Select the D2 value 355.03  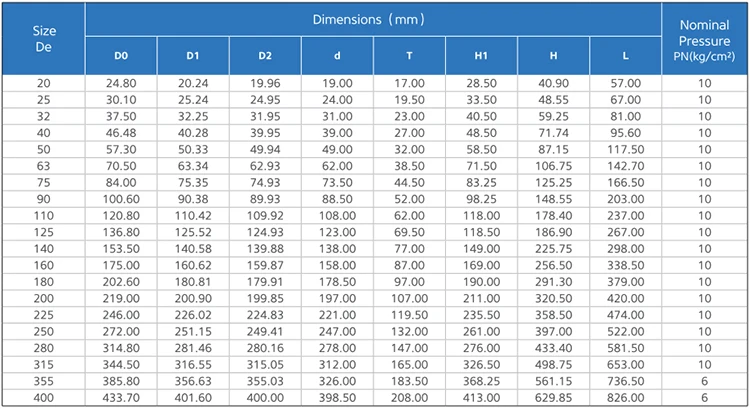(265, 381)
